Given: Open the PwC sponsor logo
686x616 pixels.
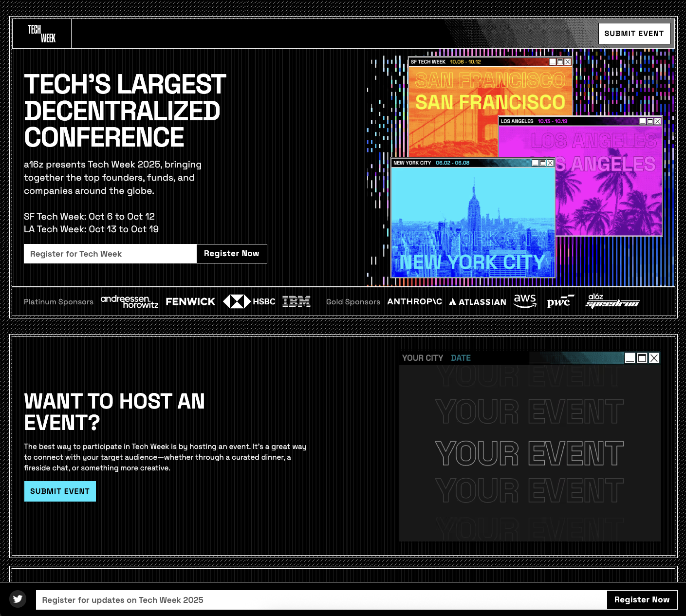Looking at the screenshot, I should [x=560, y=301].
